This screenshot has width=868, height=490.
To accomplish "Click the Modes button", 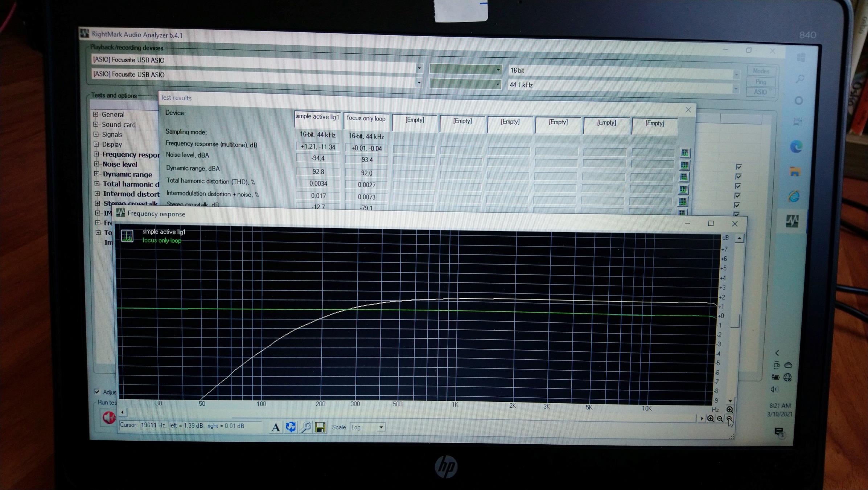I will pos(761,71).
